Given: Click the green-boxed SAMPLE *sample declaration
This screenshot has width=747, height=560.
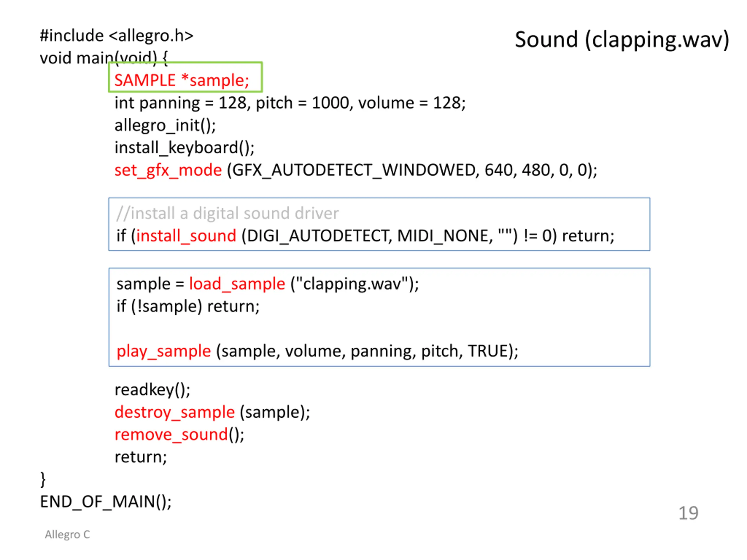Looking at the screenshot, I should pos(182,80).
